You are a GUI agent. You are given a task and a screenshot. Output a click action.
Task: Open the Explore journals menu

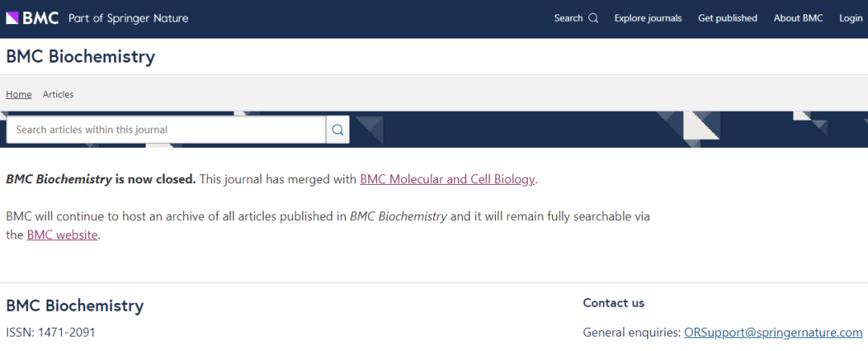[648, 18]
